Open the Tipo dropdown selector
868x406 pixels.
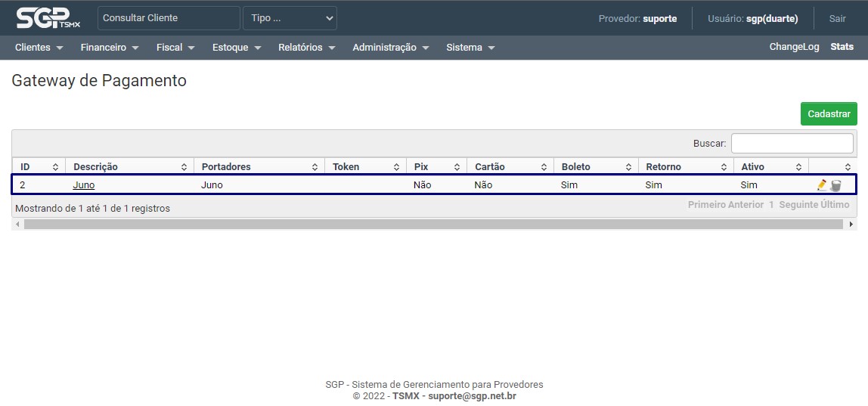pos(290,18)
